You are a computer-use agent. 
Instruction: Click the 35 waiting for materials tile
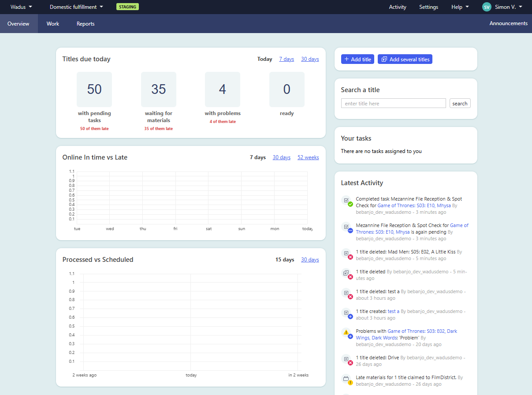pos(159,90)
